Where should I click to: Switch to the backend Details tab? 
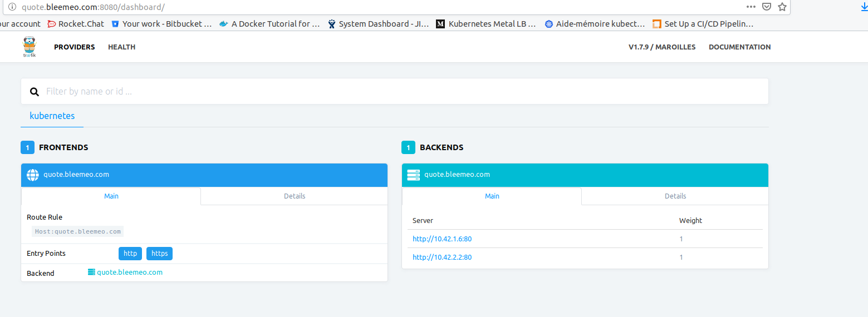(x=675, y=196)
